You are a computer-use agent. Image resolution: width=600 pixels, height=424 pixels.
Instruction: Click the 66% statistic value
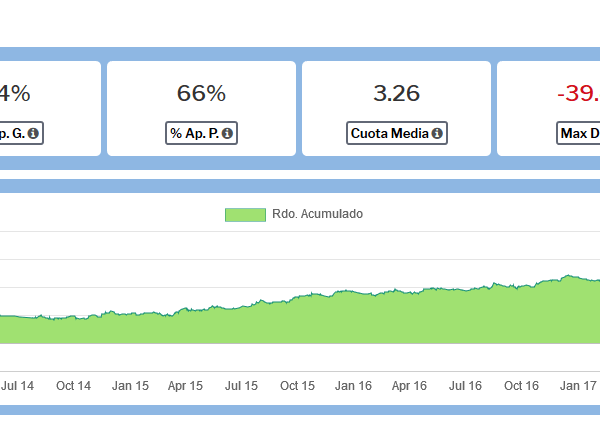pos(201,94)
